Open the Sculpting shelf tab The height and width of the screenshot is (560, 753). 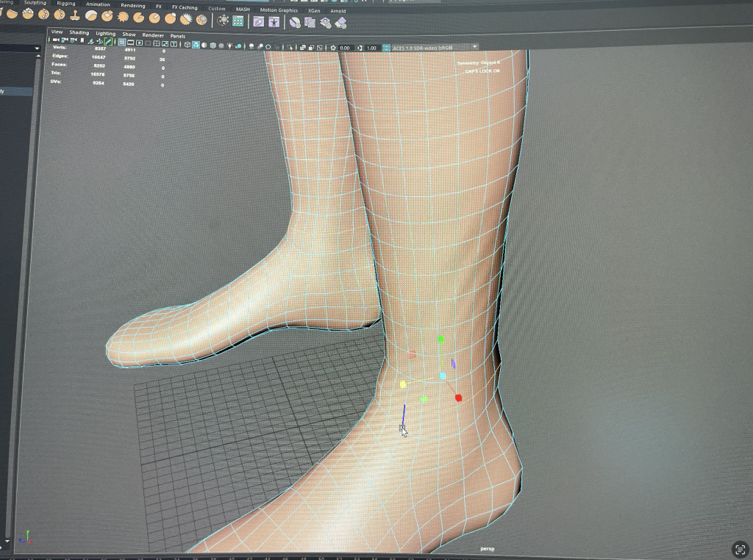[x=35, y=2]
